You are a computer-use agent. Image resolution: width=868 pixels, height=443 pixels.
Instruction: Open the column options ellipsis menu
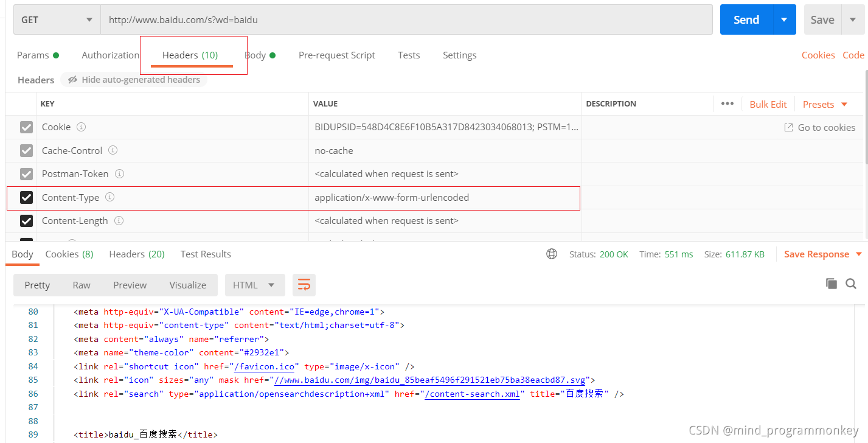(x=727, y=104)
